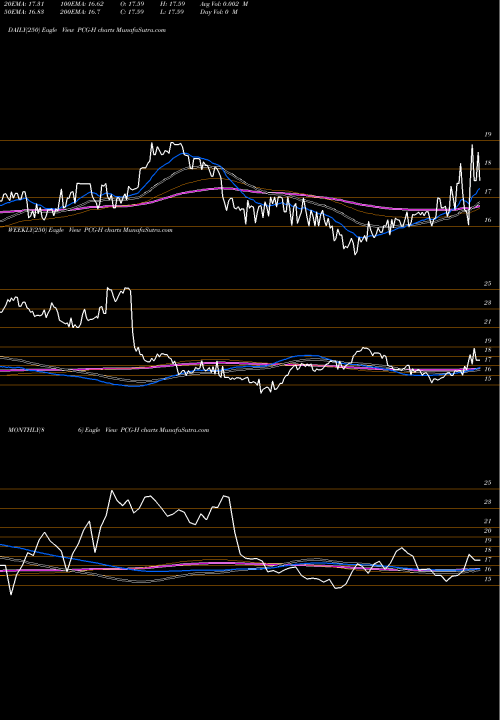Screen dimensions: 500x720
Task: Click the 20 axis label on monthly chart
Action: click(488, 531)
